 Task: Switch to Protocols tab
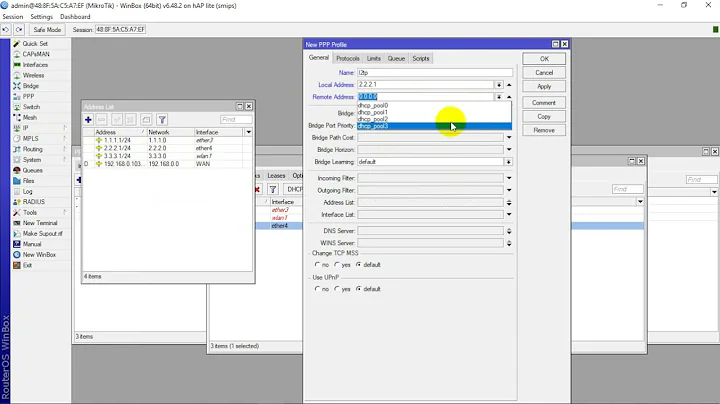pyautogui.click(x=348, y=58)
